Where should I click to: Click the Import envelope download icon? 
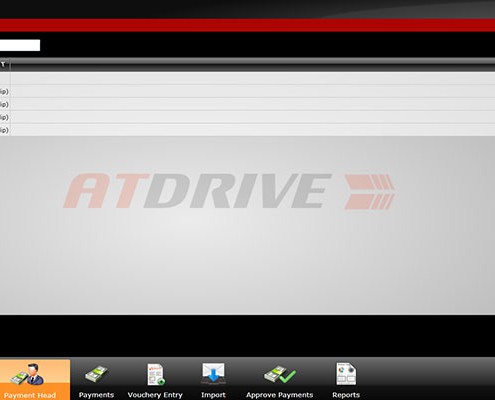point(213,373)
